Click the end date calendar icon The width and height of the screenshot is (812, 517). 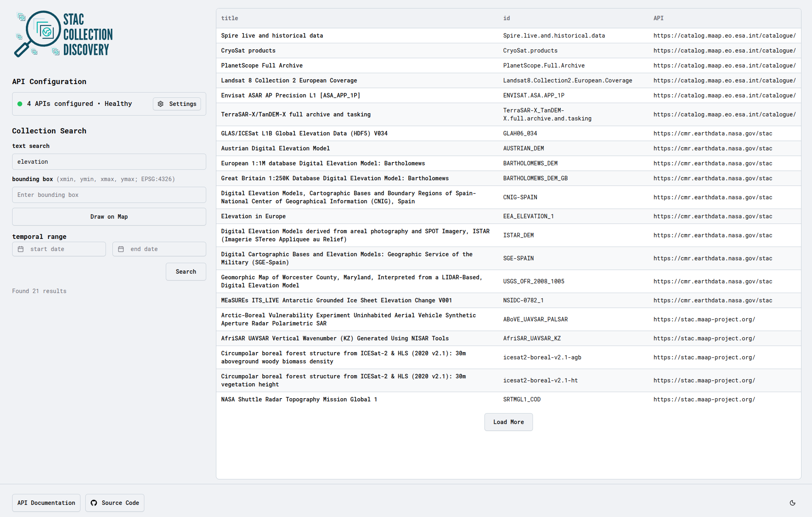pyautogui.click(x=121, y=249)
